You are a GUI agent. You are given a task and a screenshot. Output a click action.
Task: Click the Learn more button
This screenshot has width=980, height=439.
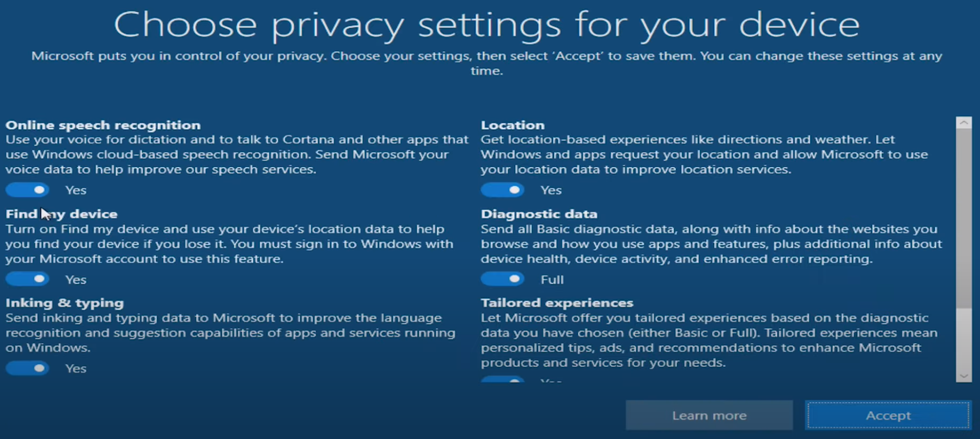[709, 416]
